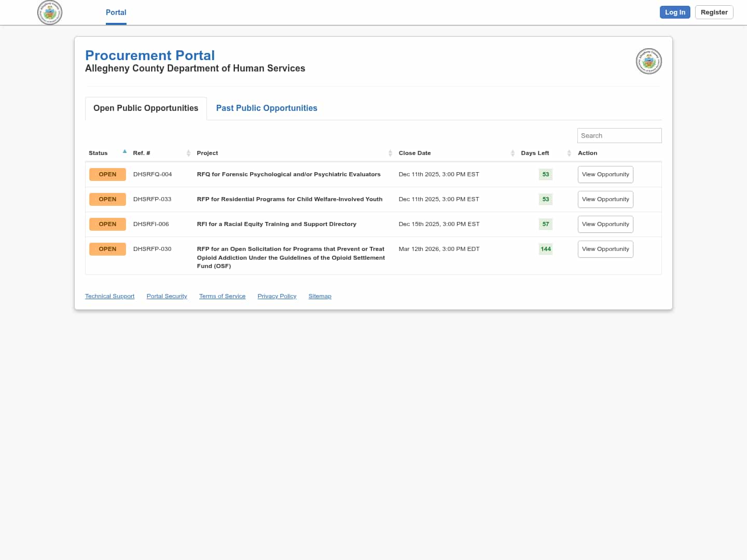Image resolution: width=747 pixels, height=560 pixels.
Task: Open the Technical Support link
Action: coord(109,296)
